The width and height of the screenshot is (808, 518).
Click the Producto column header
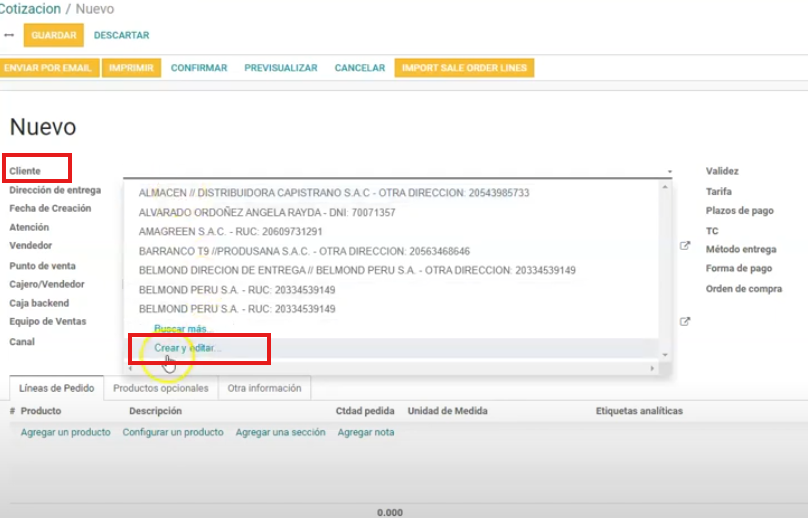(x=41, y=411)
